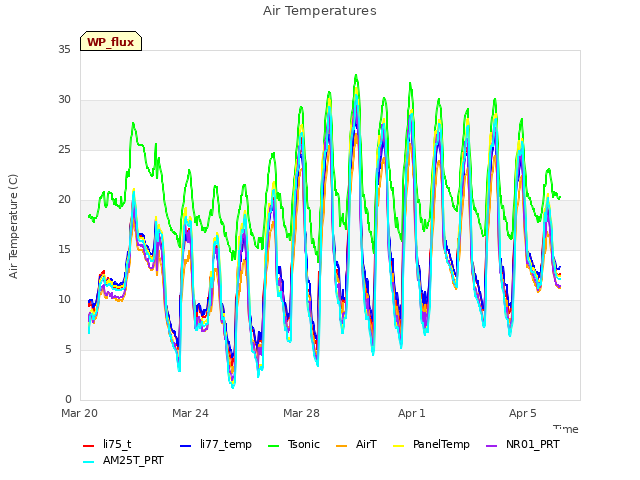The image size is (640, 480).
Task: Click the purple NR01_PRT legend swatch
Action: tap(492, 445)
